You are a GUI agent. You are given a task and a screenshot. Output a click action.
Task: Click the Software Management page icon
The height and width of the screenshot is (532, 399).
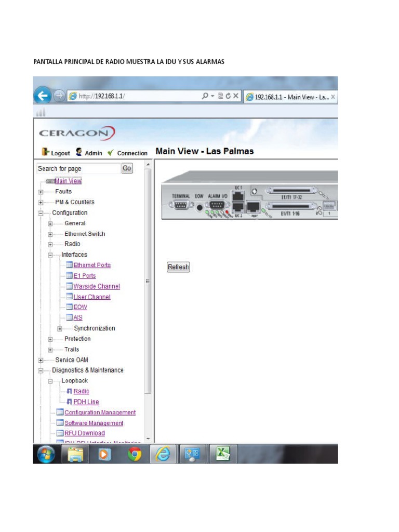60,422
